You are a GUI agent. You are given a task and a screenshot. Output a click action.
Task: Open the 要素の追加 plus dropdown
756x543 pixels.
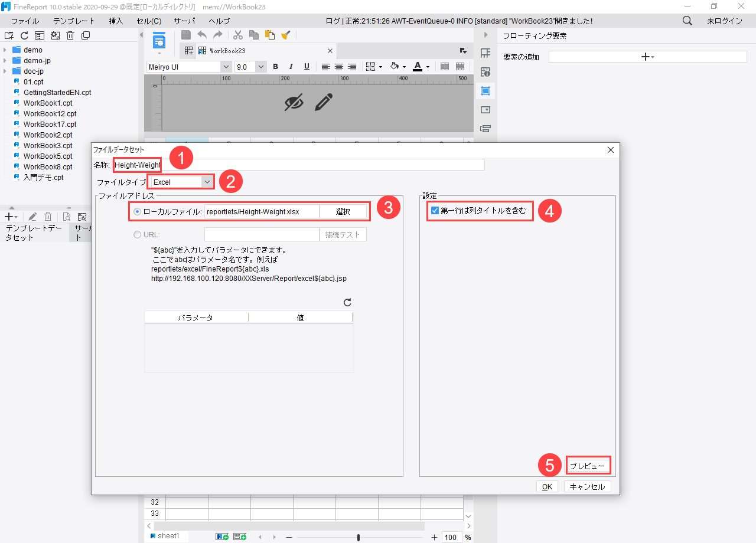pyautogui.click(x=647, y=57)
